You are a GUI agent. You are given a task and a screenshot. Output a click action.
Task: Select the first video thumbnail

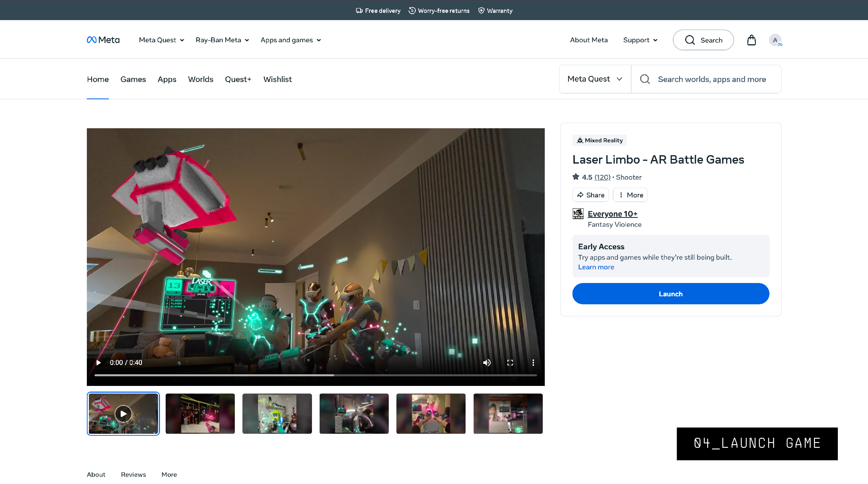(123, 414)
